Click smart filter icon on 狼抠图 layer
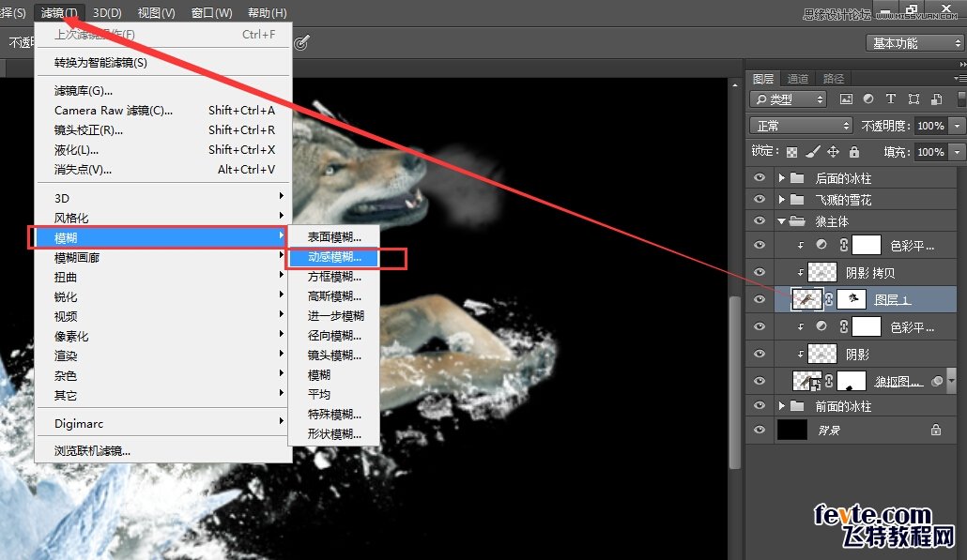The height and width of the screenshot is (560, 967). [937, 382]
